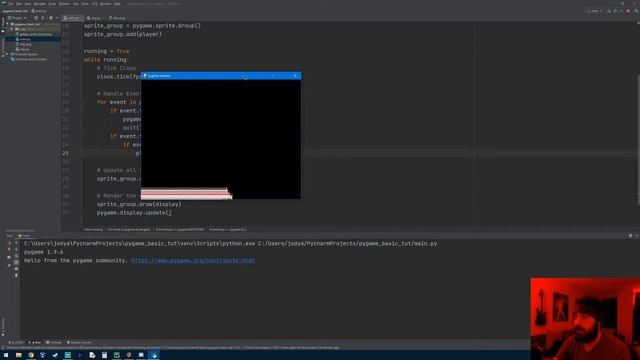The image size is (640, 360).
Task: Open the pygame.org contribute link
Action: (193, 260)
